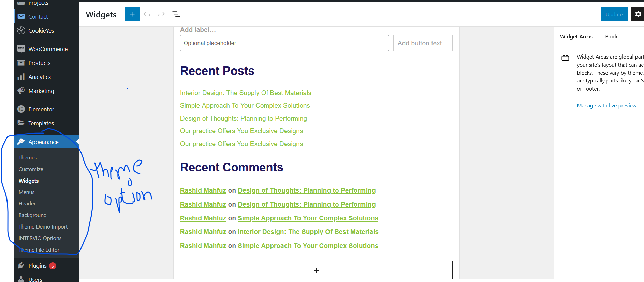Open Themes submenu item
Viewport: 644px width, 282px height.
pyautogui.click(x=28, y=157)
